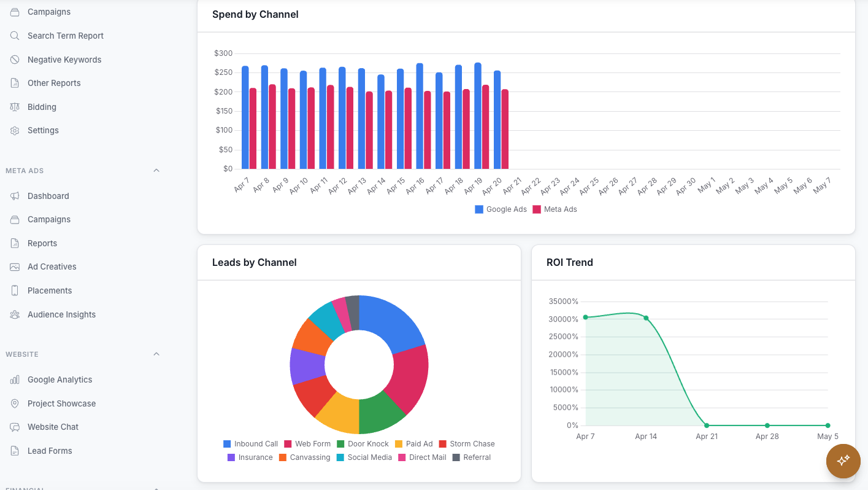Click the Project Showcase map pin icon
This screenshot has height=490, width=868.
tap(15, 403)
